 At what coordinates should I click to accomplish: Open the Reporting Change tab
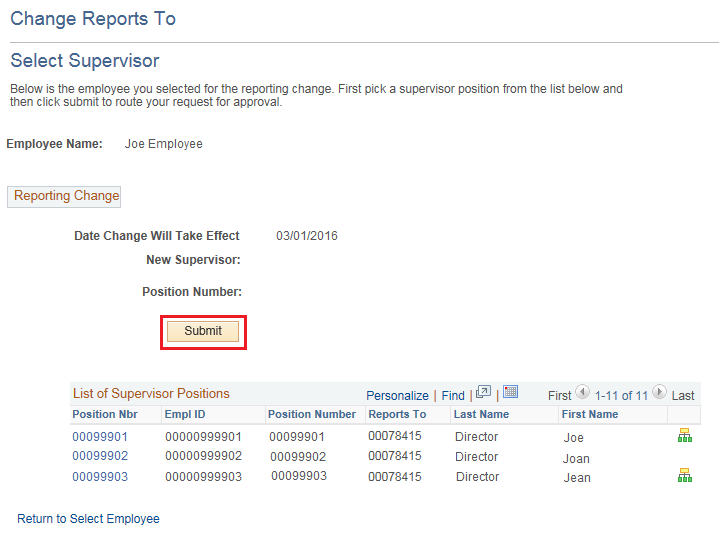pyautogui.click(x=66, y=196)
